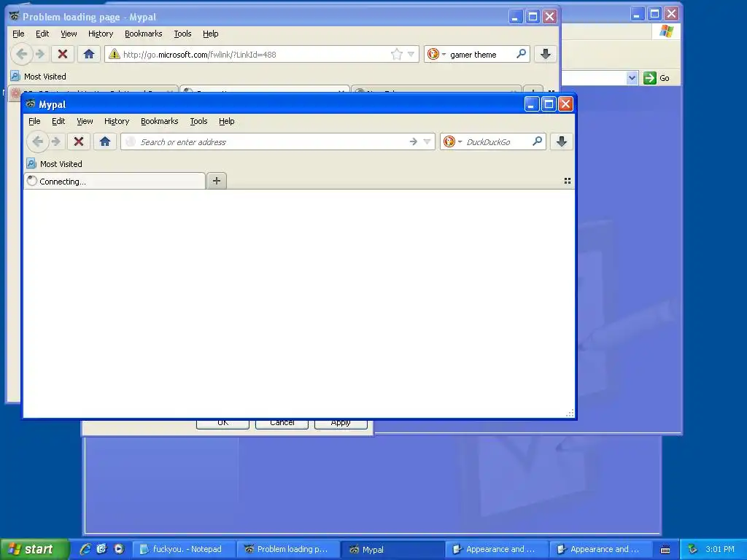
Task: Open History menu in Problem loading page window
Action: [101, 34]
